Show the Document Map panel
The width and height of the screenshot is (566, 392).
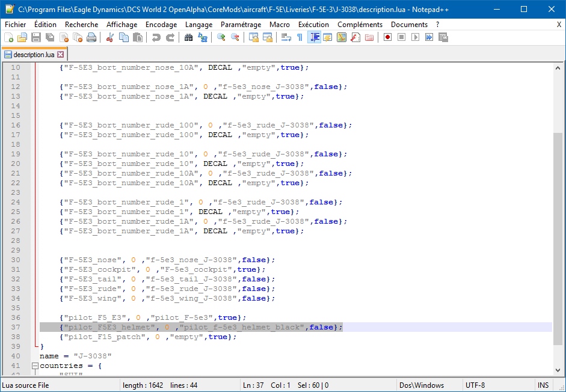click(x=342, y=37)
